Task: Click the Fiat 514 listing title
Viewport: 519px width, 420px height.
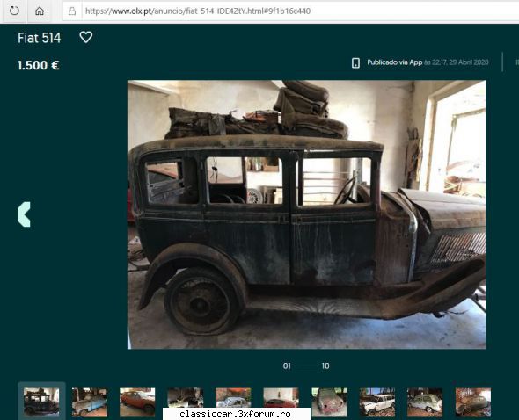Action: (40, 38)
